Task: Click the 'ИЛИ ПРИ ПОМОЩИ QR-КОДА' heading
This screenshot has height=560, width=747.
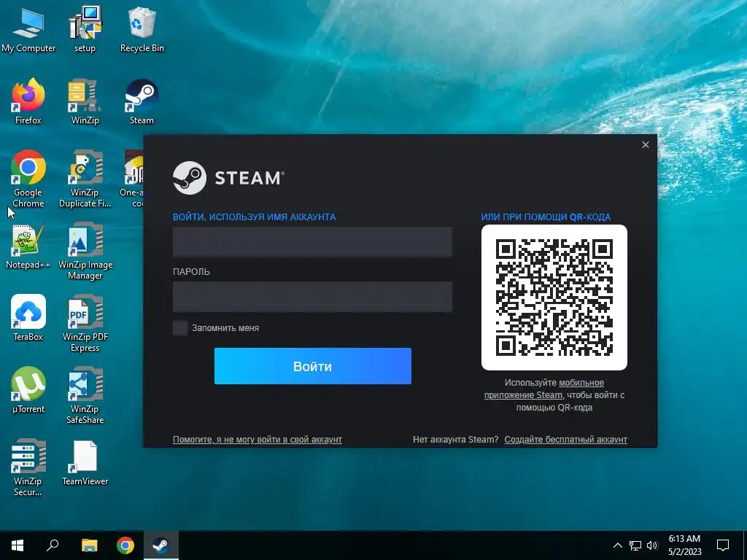Action: point(546,217)
